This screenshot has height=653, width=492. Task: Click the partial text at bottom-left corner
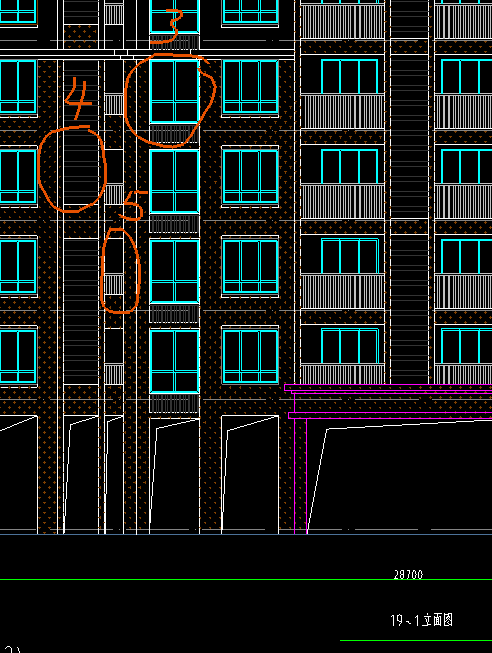click(12, 649)
